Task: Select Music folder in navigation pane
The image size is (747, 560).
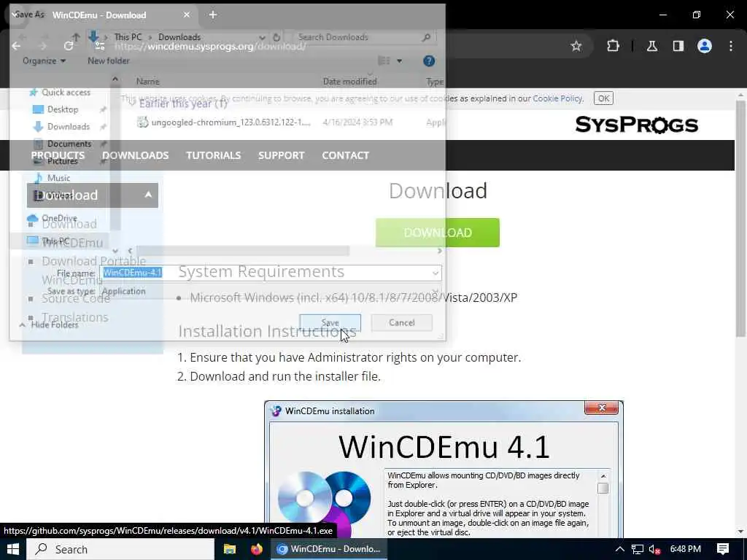Action: [58, 178]
